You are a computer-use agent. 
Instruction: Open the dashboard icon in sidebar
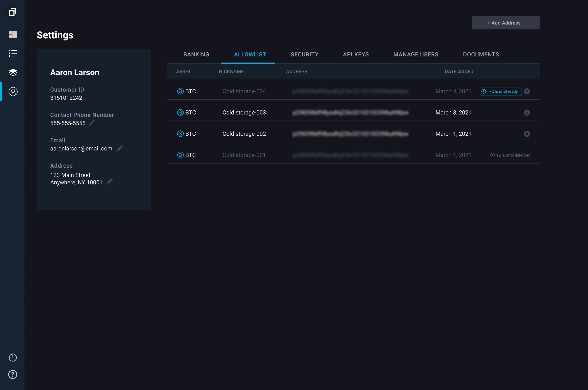point(13,34)
